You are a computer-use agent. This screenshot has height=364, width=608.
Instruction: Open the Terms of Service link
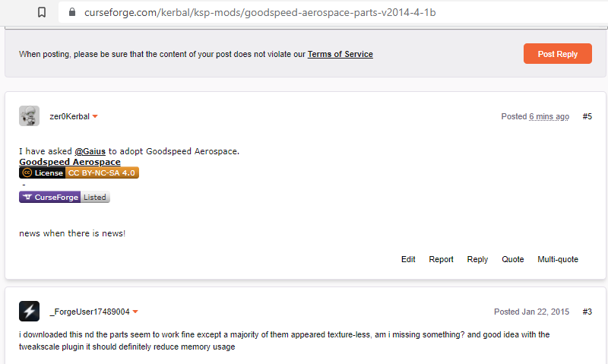tap(340, 54)
